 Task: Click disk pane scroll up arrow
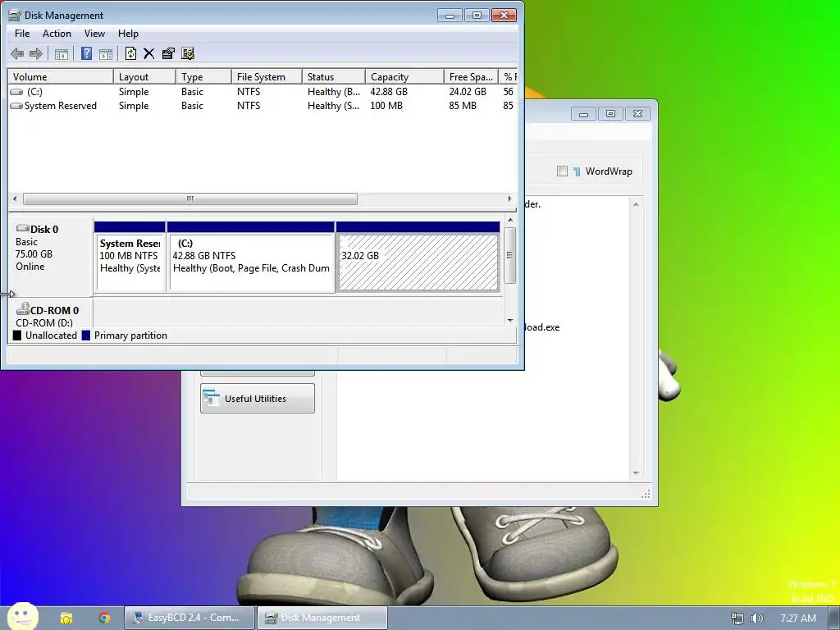point(510,220)
